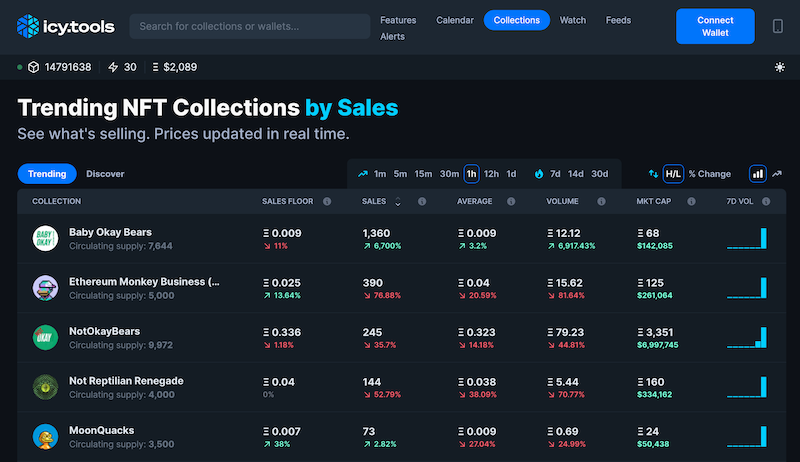Switch to the Discover tab

tap(105, 173)
